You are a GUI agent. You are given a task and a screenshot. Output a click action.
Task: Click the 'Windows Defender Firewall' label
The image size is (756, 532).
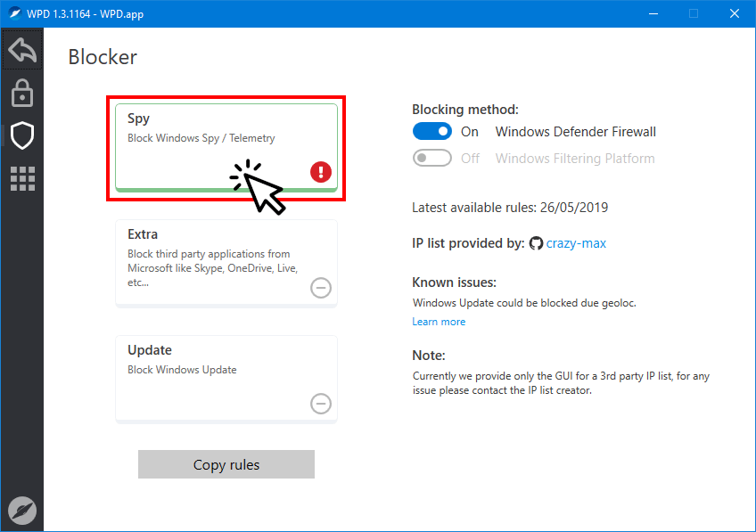click(576, 132)
